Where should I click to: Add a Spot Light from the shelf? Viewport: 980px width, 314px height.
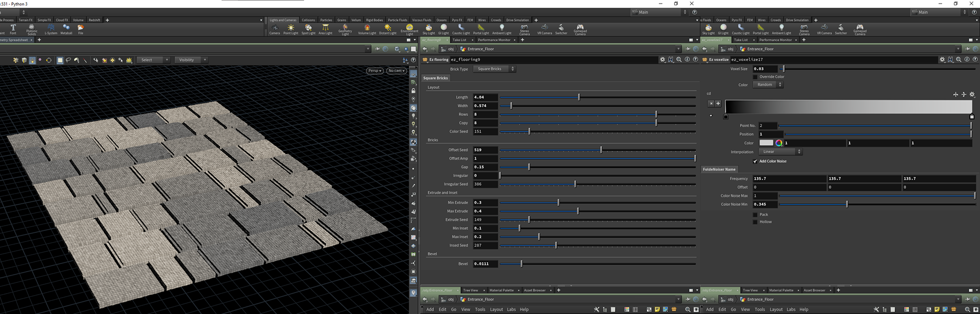(x=308, y=29)
